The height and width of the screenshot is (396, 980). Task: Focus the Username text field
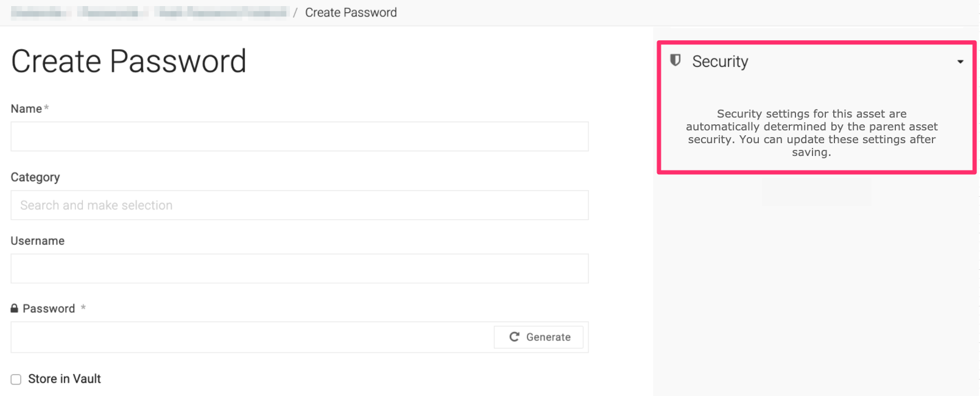coord(299,269)
